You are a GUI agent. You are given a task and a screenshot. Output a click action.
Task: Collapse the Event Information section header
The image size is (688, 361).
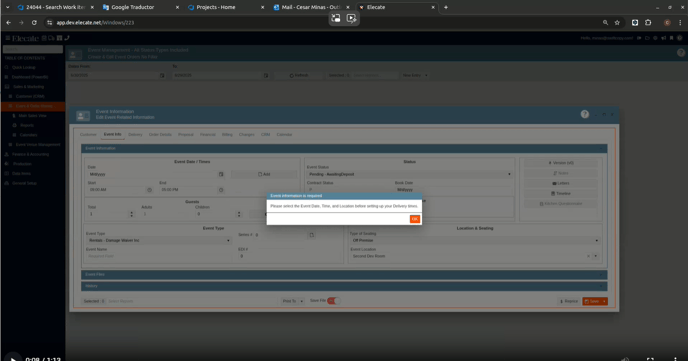click(344, 148)
